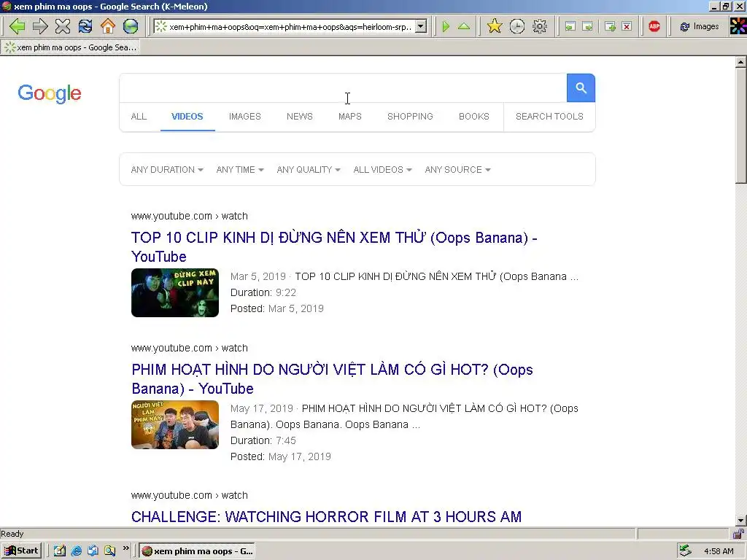This screenshot has width=747, height=560.
Task: Click 'xem phim ma oops' taskbar button
Action: (x=197, y=551)
